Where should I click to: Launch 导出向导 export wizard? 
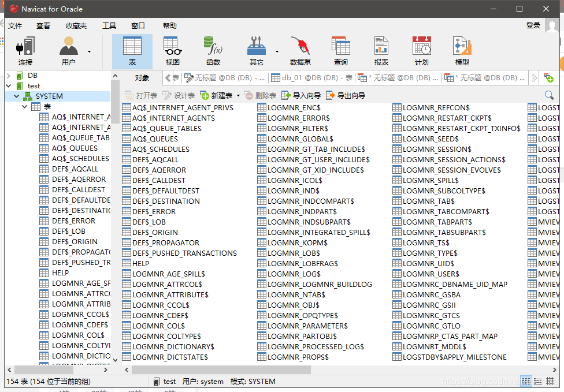tap(346, 95)
